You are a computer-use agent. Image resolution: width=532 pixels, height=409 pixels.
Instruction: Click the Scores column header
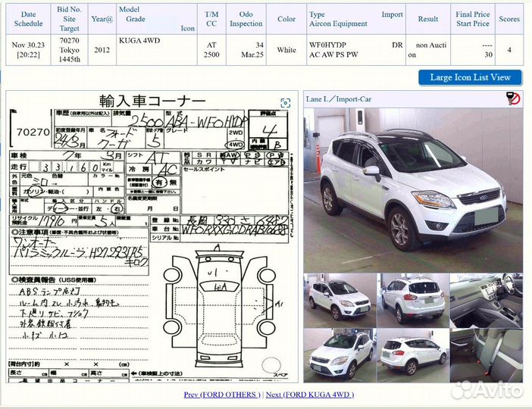(x=509, y=19)
